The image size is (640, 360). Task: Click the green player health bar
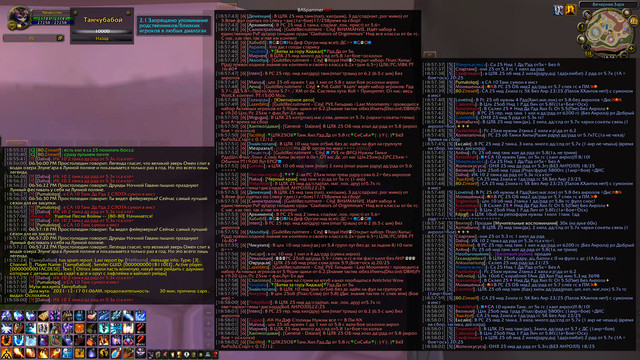[x=52, y=18]
